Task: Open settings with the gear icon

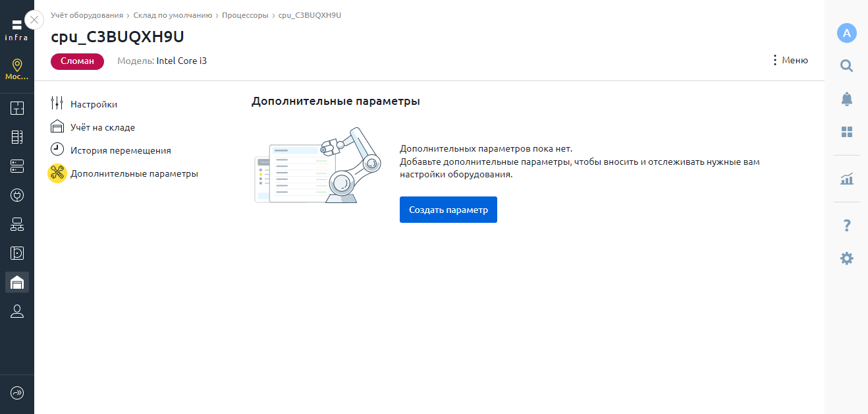Action: 847,258
